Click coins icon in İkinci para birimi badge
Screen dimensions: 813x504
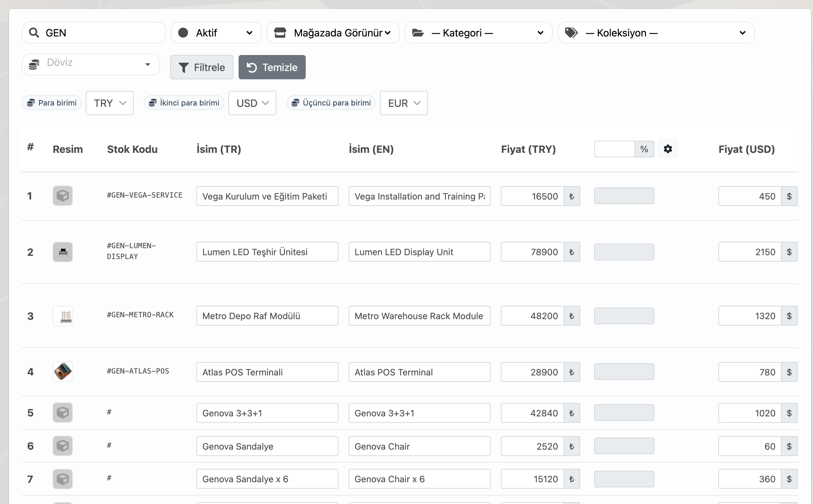[x=153, y=103]
